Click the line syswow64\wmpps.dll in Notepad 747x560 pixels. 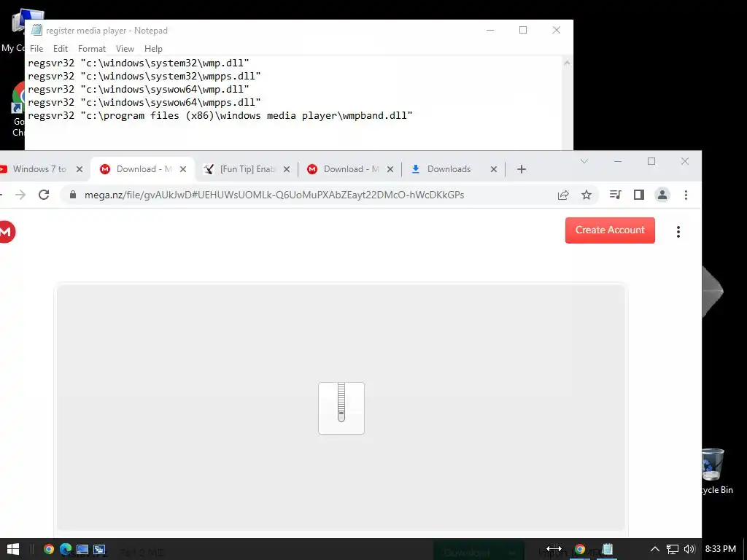click(x=144, y=102)
